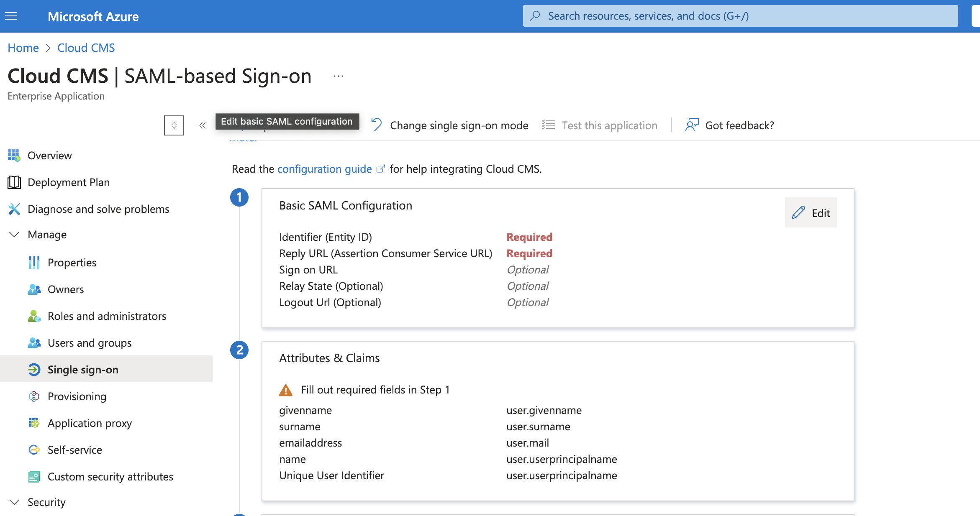Click the Overview grid icon
The image size is (980, 516).
pos(14,156)
